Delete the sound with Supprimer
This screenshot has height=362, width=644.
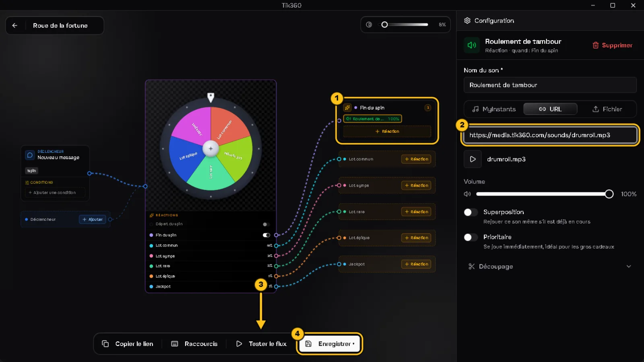click(x=612, y=45)
